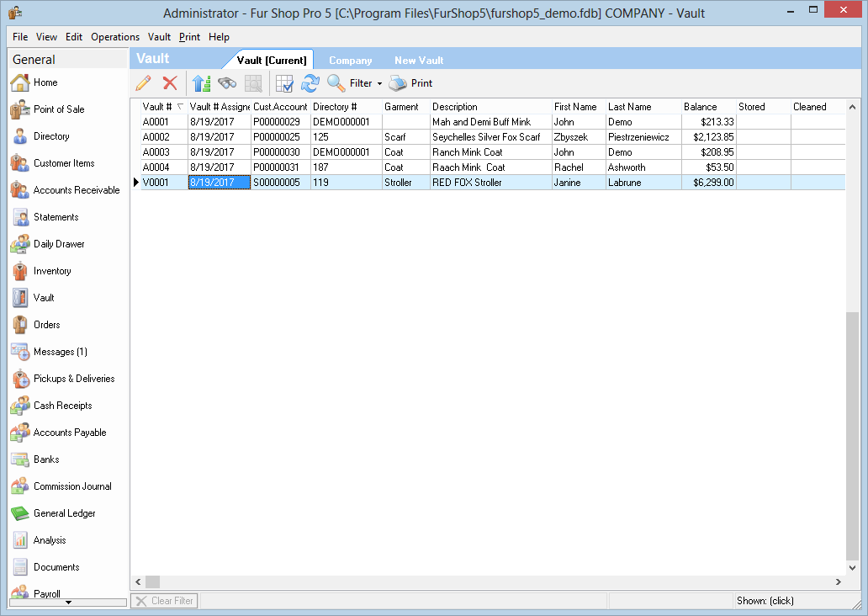Click the Shown: (click) status text

[765, 601]
